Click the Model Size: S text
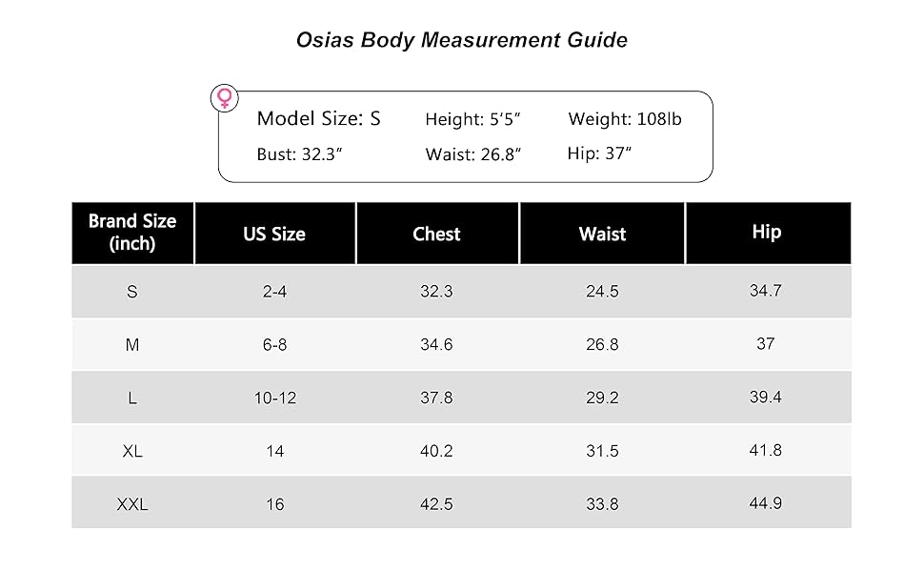 [x=319, y=119]
